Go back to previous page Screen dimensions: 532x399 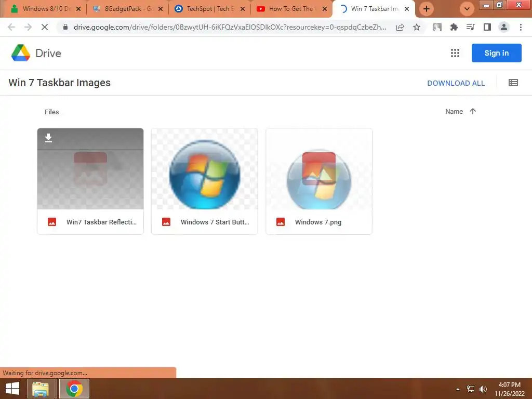coord(11,27)
